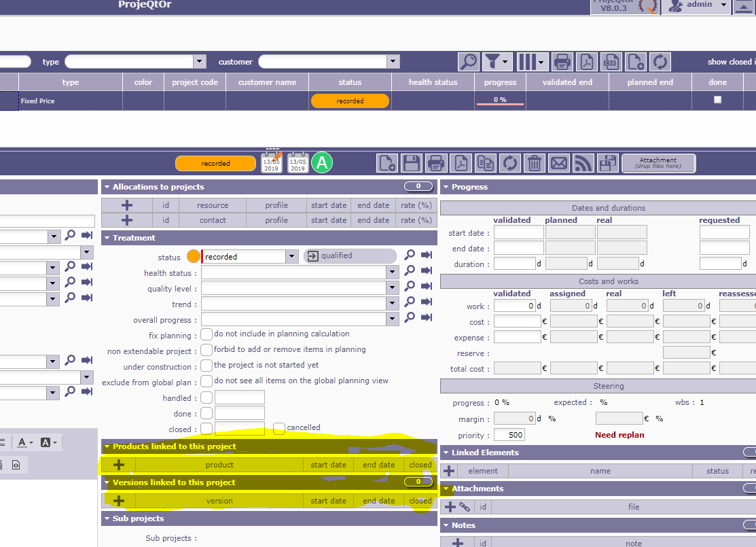Click the search magnifier icon in list toolbar
Screen dimensions: 756x547
(x=469, y=62)
